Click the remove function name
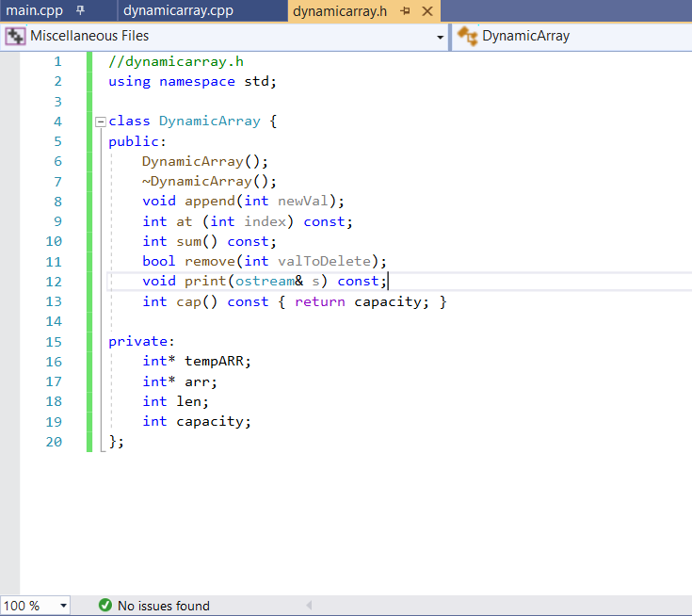 tap(210, 261)
